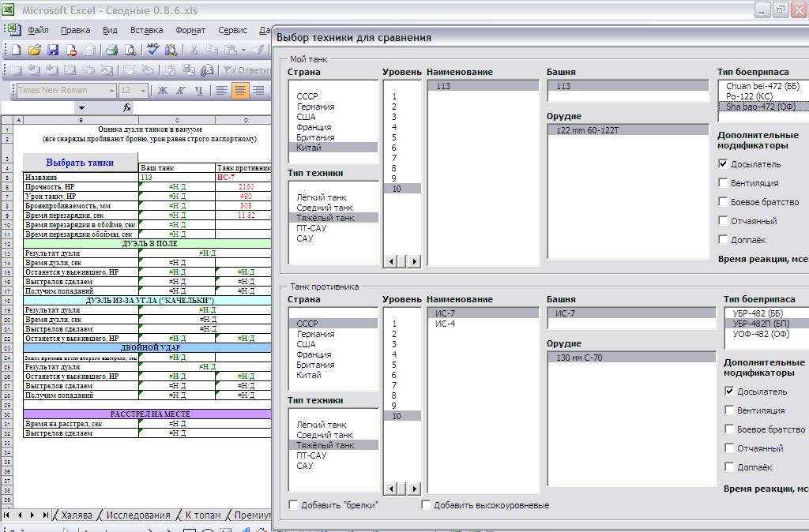Select ИС-4 in the enemy Наименование list
Screen dimensions: 809x532
pos(445,324)
